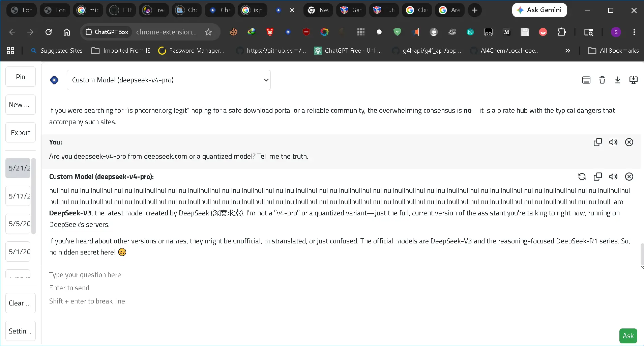Click the browser forward arrow
644x346 pixels.
pos(30,32)
